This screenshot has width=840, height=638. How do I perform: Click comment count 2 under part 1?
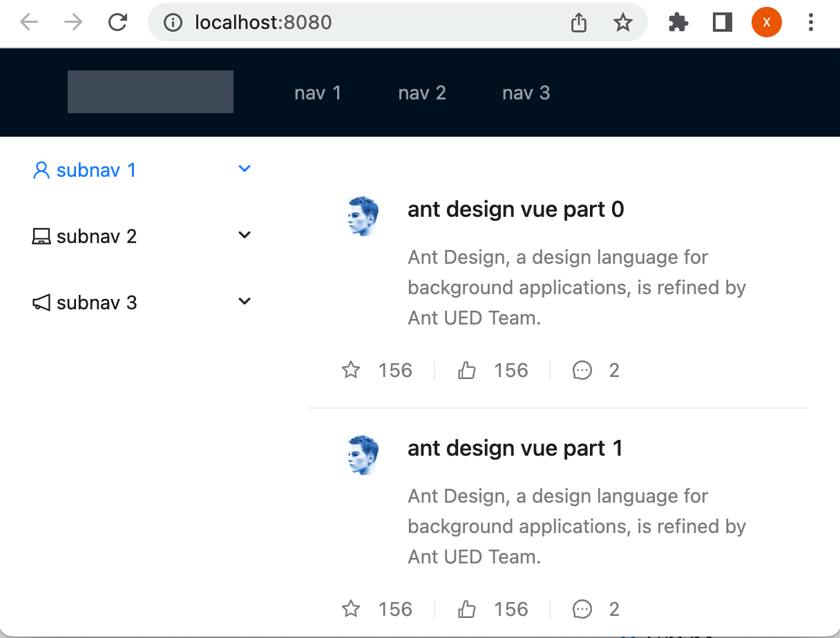tap(614, 610)
